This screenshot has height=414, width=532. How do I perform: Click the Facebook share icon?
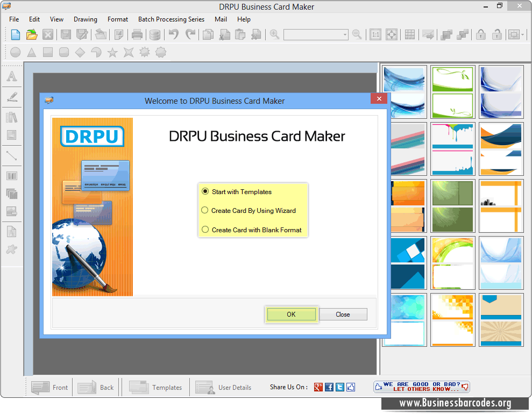pos(329,387)
